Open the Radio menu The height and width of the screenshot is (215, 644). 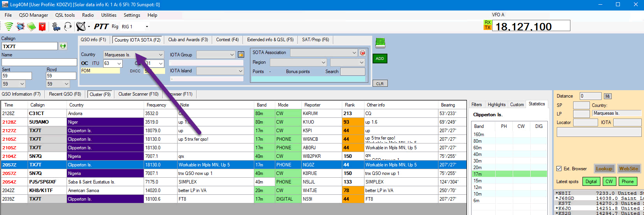coord(88,15)
